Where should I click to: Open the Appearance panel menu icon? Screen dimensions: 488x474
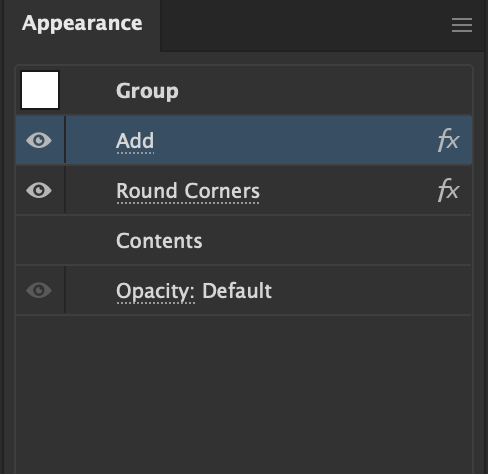click(462, 25)
